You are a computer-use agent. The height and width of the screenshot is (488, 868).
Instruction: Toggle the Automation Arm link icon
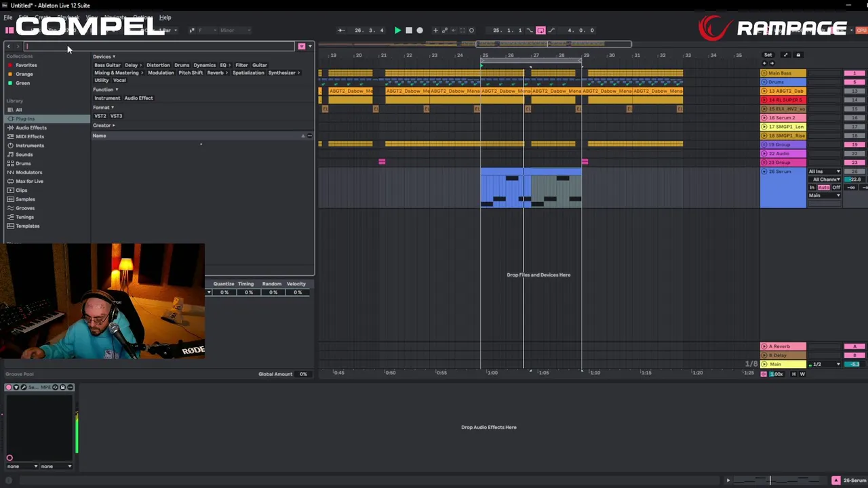pos(445,30)
